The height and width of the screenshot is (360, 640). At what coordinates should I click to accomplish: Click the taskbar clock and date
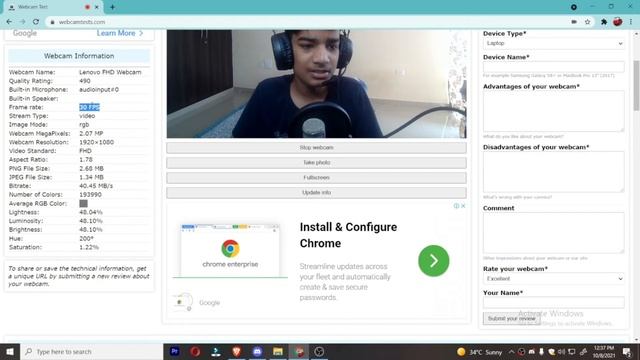[604, 351]
